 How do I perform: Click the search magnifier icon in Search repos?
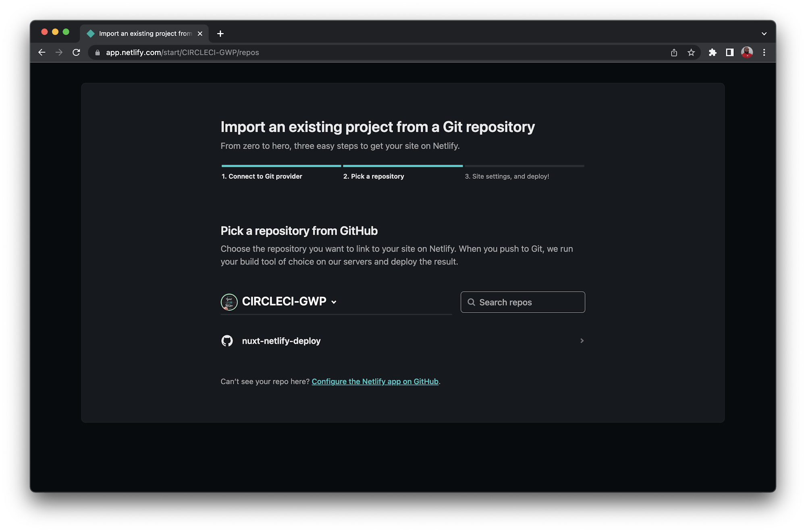click(x=471, y=302)
